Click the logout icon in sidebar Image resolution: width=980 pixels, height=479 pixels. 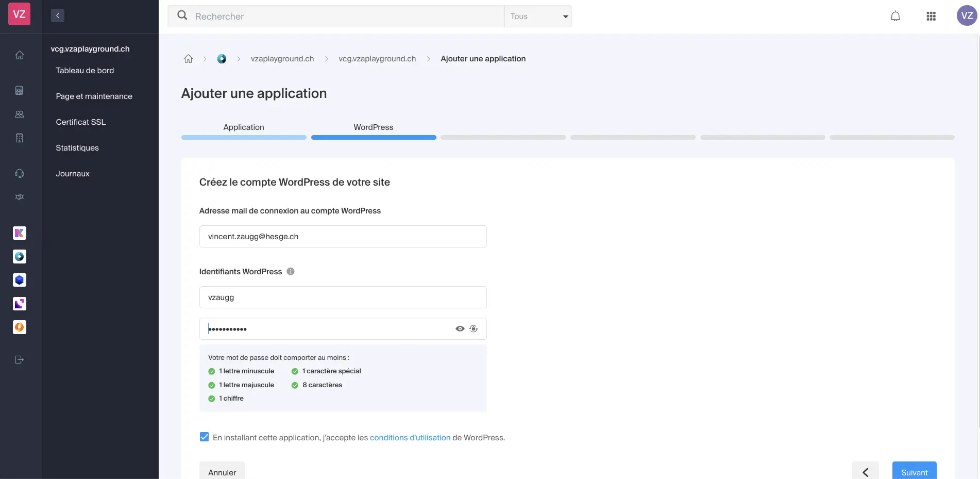[x=20, y=360]
